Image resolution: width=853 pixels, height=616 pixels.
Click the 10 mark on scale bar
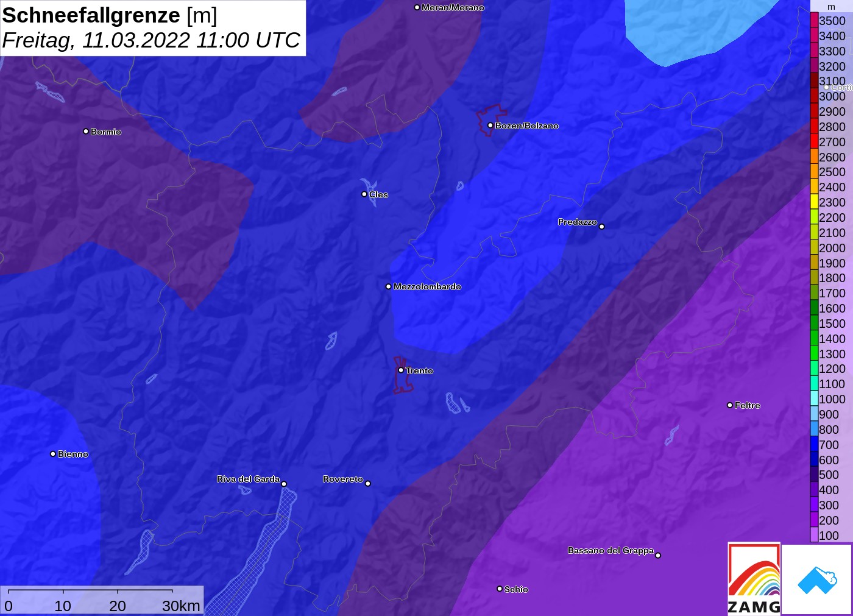63,606
